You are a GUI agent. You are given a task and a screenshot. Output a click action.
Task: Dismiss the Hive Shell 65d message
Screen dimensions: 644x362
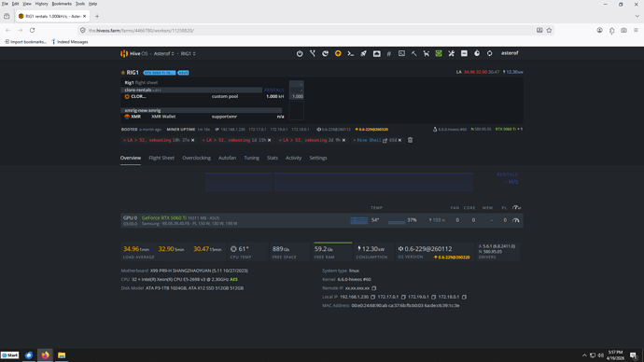tap(399, 140)
